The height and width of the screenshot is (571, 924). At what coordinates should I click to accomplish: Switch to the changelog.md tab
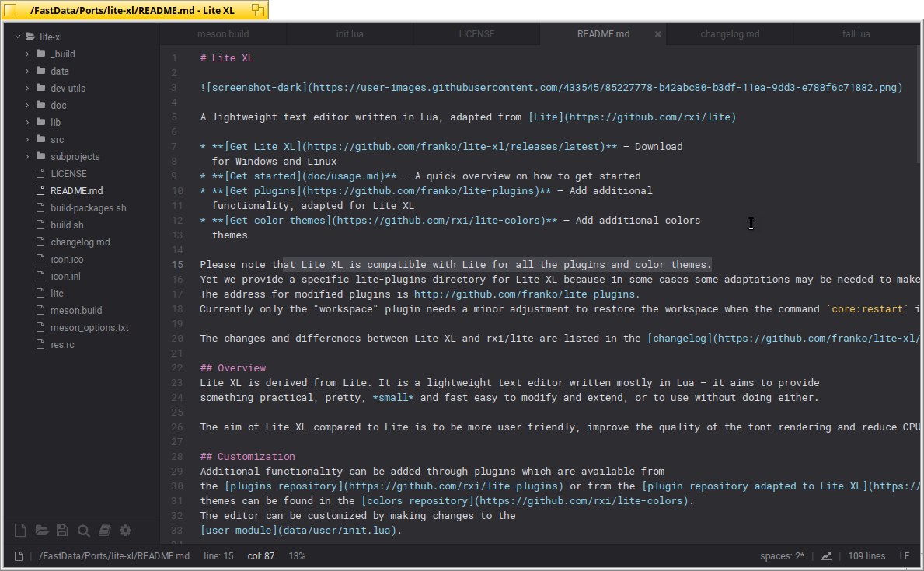pos(730,34)
